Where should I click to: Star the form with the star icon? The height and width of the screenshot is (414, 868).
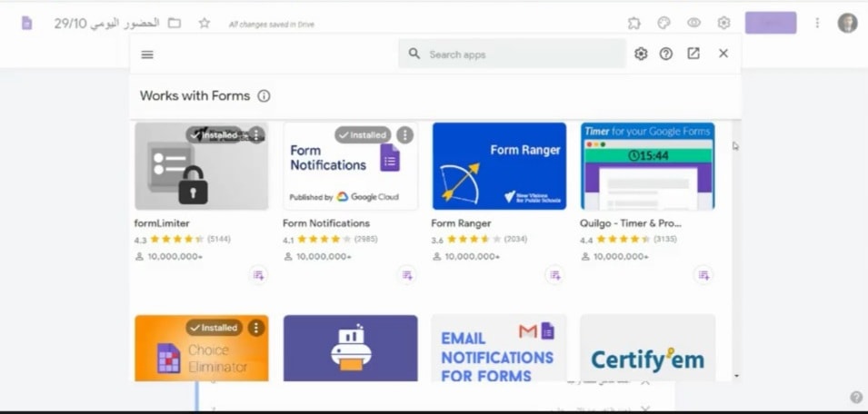(205, 24)
